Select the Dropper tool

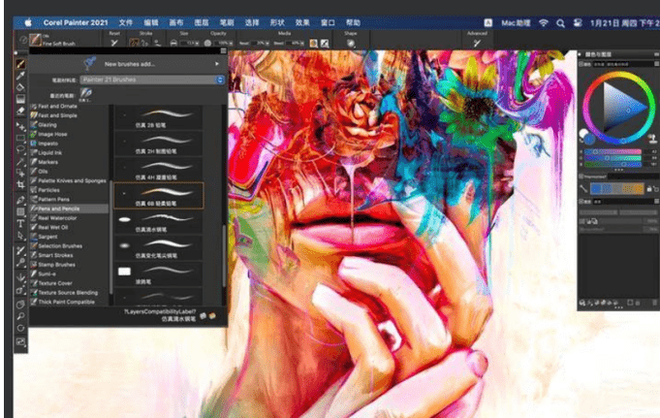(20, 76)
